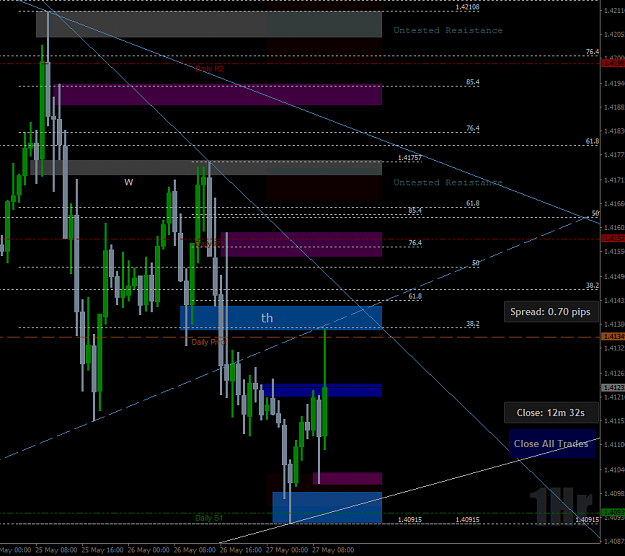The height and width of the screenshot is (556, 625).
Task: Click the 26 May 00:00 time axis label
Action: coord(149,550)
